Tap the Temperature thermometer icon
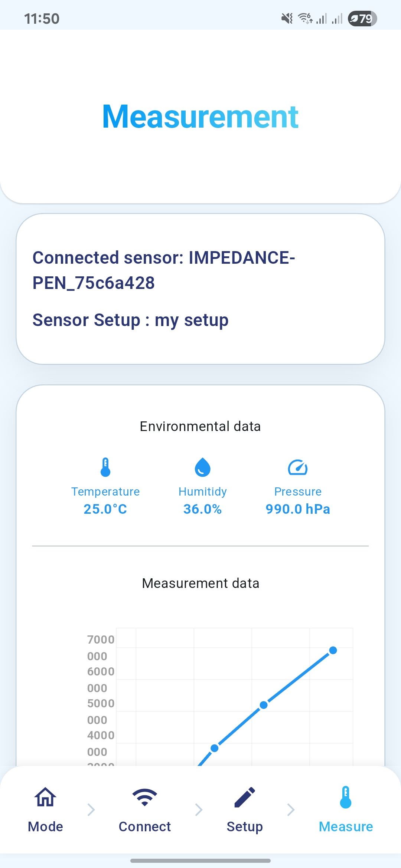 click(x=105, y=467)
